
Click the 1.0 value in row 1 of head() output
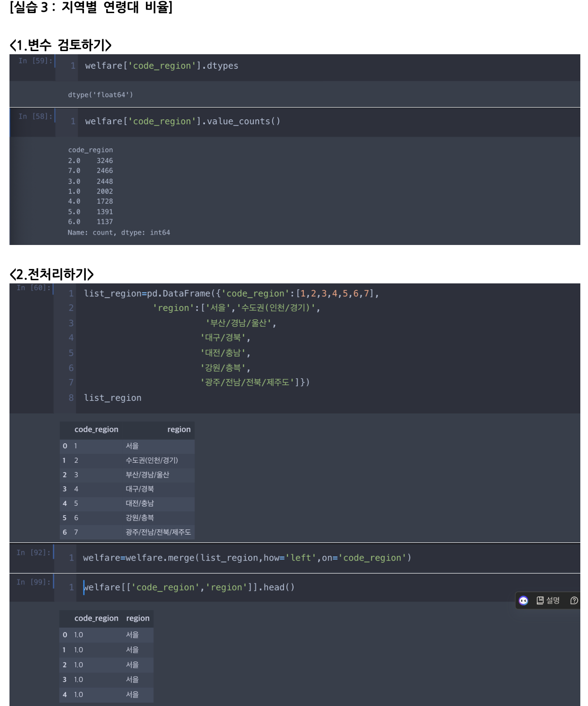[x=79, y=650]
